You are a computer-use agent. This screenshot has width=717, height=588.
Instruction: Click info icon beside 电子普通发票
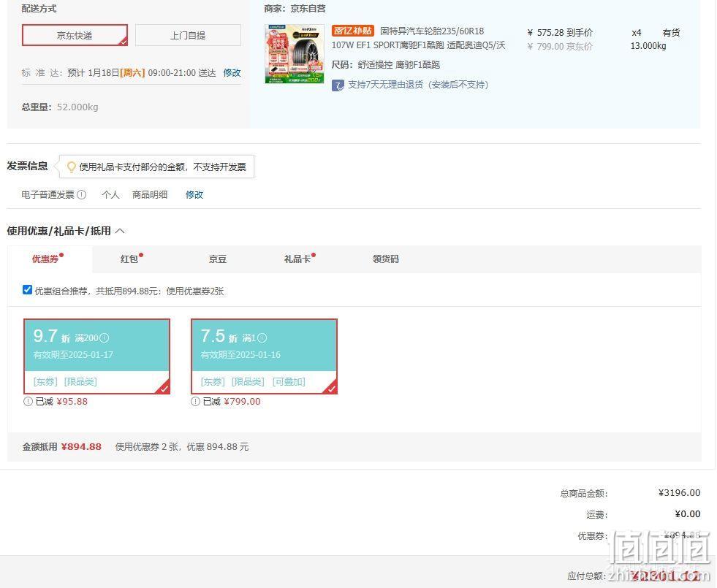81,194
